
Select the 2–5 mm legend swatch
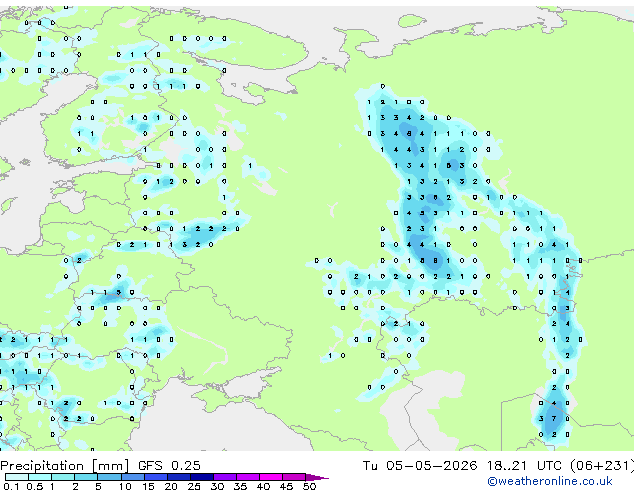coord(86,477)
